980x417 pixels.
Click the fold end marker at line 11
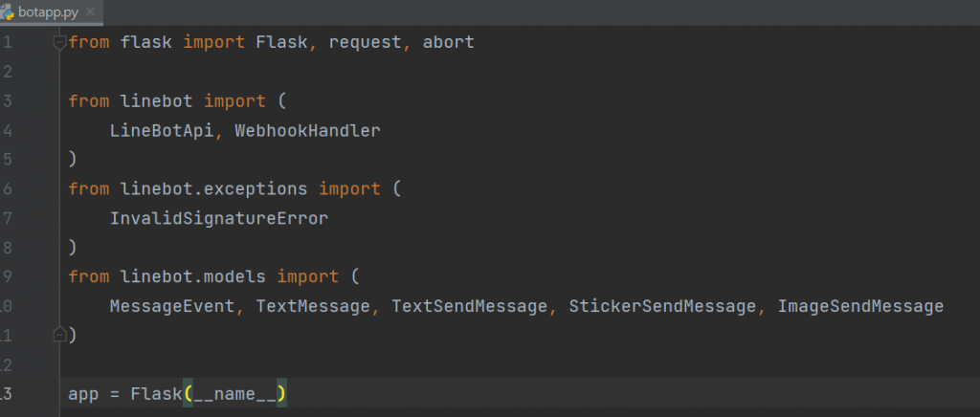(59, 335)
